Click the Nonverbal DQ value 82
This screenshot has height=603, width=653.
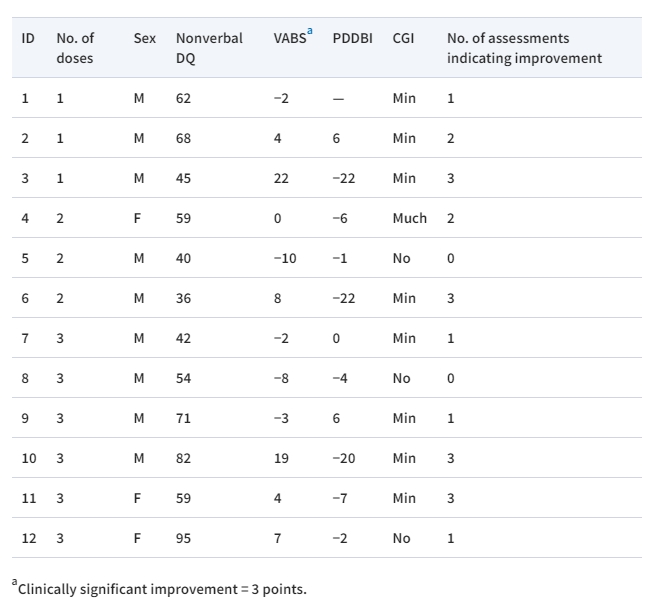click(183, 458)
